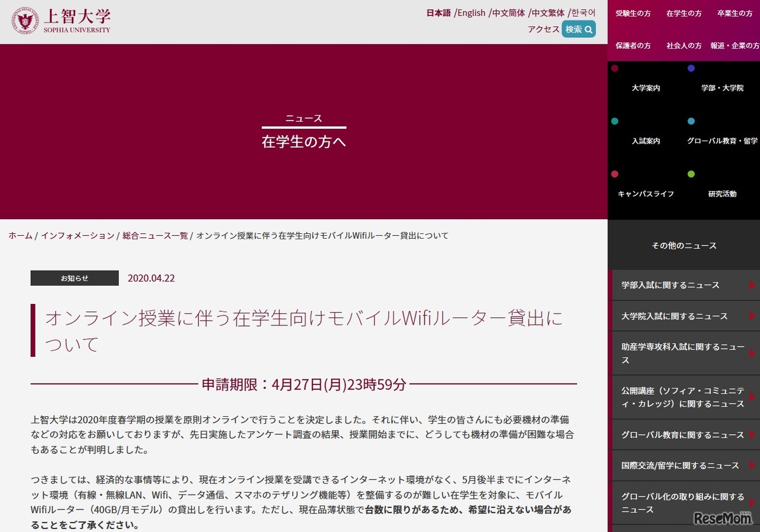Click the cyan dot icon above グローバル教育・留学
Viewport: 760px width, 532px height.
(x=691, y=121)
